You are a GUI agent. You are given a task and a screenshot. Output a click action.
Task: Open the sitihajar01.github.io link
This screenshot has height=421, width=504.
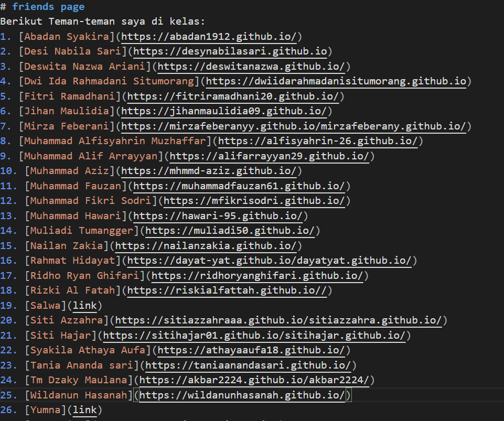[254, 336]
